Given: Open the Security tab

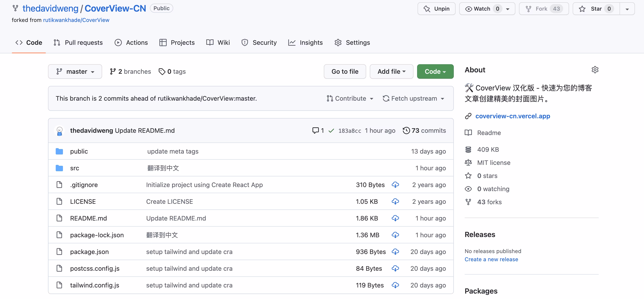Looking at the screenshot, I should point(259,43).
